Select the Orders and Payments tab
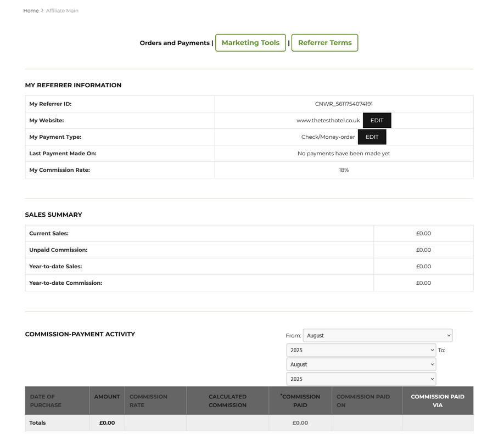The image size is (504, 434). click(175, 43)
